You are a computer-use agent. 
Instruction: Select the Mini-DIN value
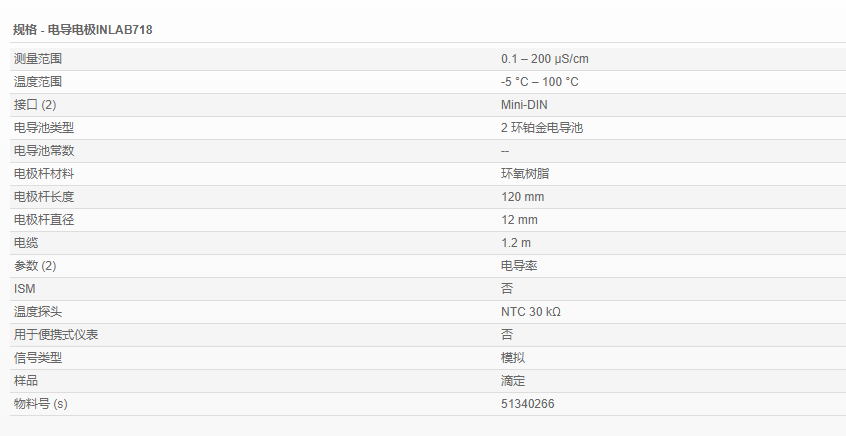coord(524,105)
